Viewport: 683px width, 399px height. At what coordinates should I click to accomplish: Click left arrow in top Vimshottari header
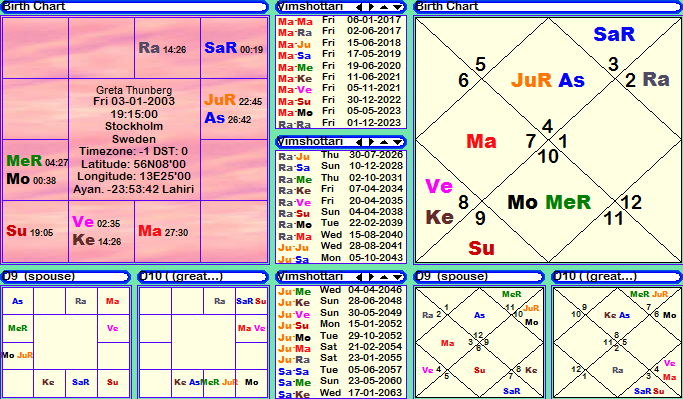[x=358, y=7]
